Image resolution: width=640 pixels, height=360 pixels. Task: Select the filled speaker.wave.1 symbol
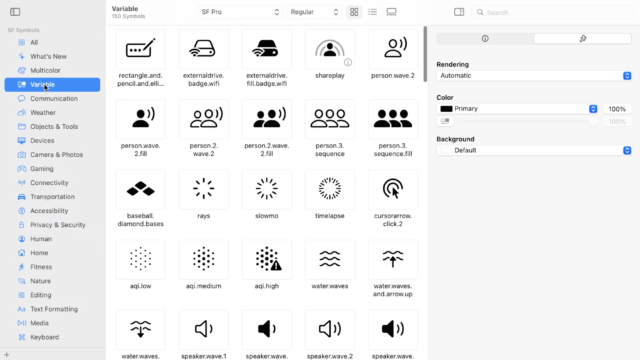267,330
